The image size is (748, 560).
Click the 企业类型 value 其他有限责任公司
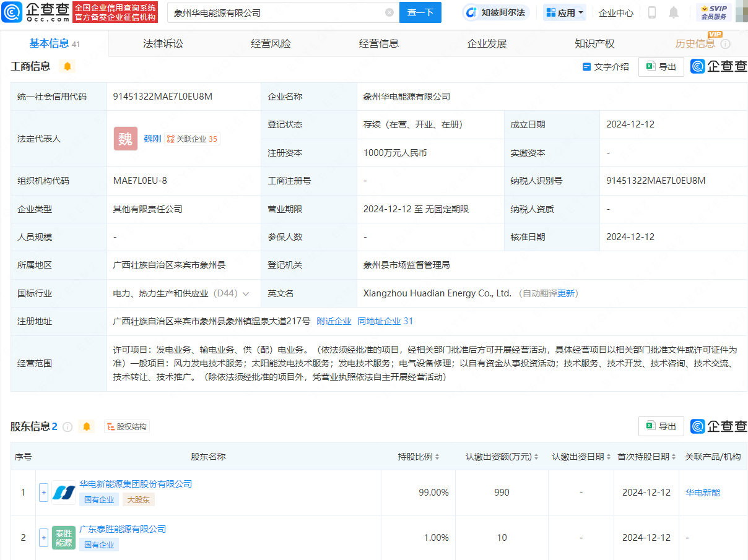tap(148, 209)
